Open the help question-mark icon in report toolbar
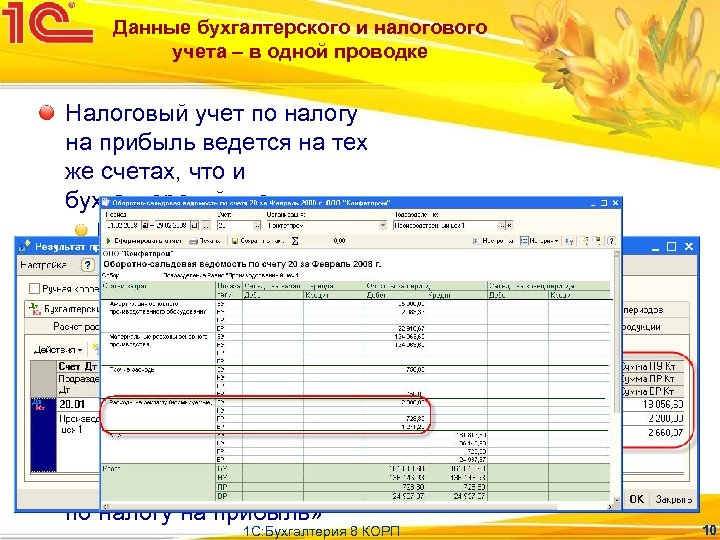Screen dimensions: 720x540 (611, 241)
